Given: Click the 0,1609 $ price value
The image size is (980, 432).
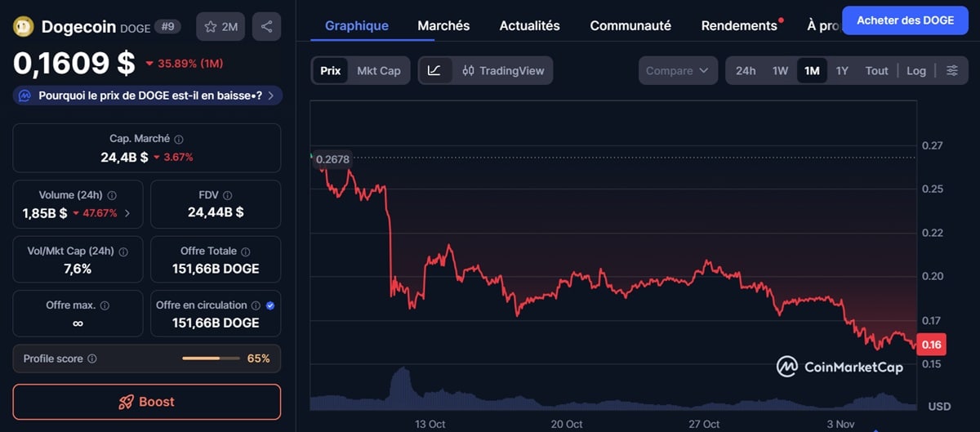Looking at the screenshot, I should (x=73, y=63).
